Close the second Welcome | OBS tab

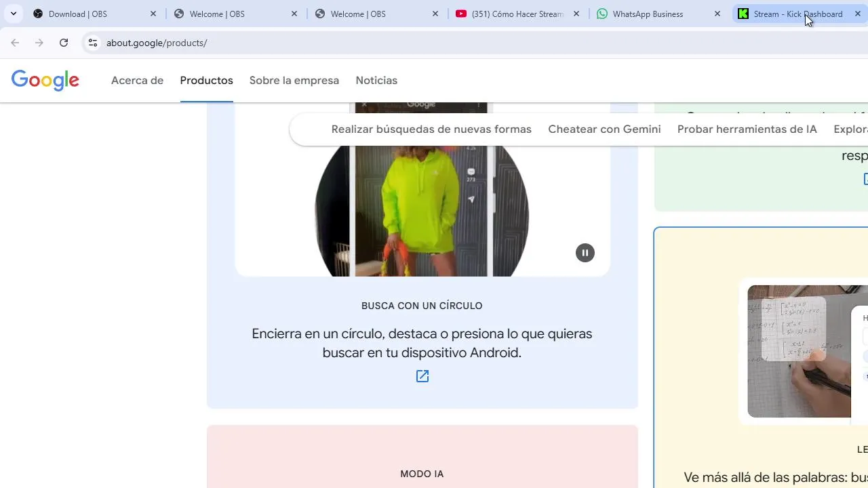point(435,14)
